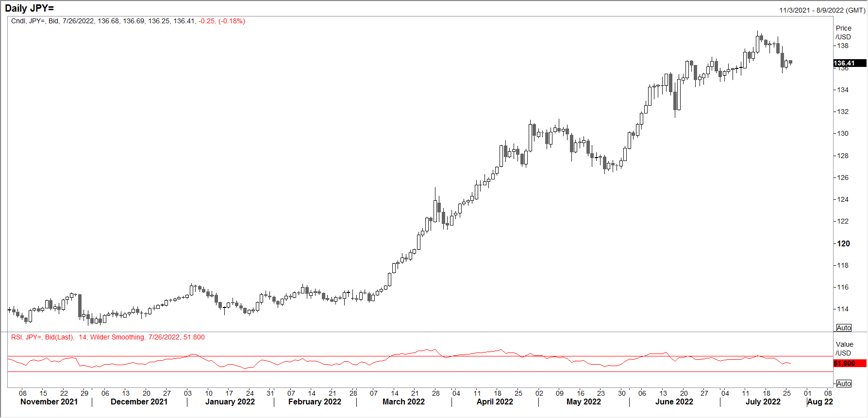The width and height of the screenshot is (868, 418).
Task: Click the "Price /USD" axis label
Action: pyautogui.click(x=843, y=32)
